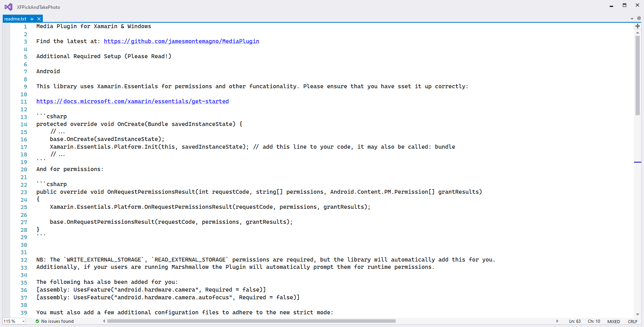This screenshot has height=327, width=644.
Task: Click the horizontal scrollbar thumb
Action: (251, 321)
